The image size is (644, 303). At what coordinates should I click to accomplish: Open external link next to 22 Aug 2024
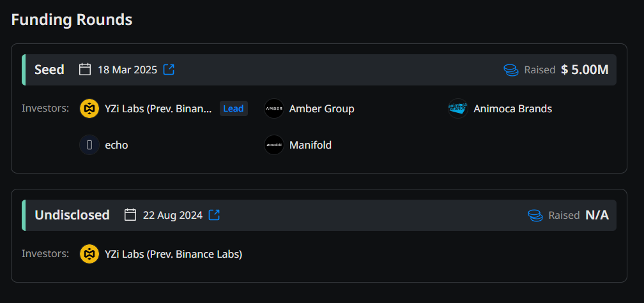tap(214, 215)
